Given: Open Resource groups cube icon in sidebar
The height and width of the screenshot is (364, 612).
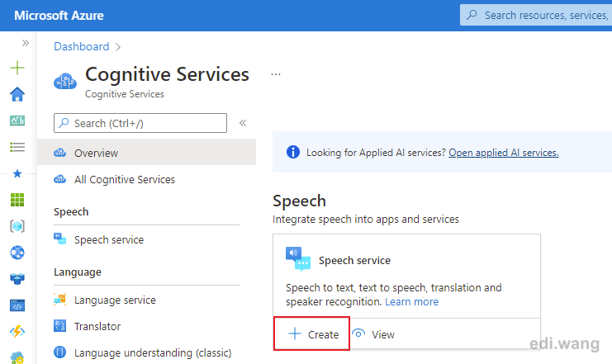Looking at the screenshot, I should 17,226.
